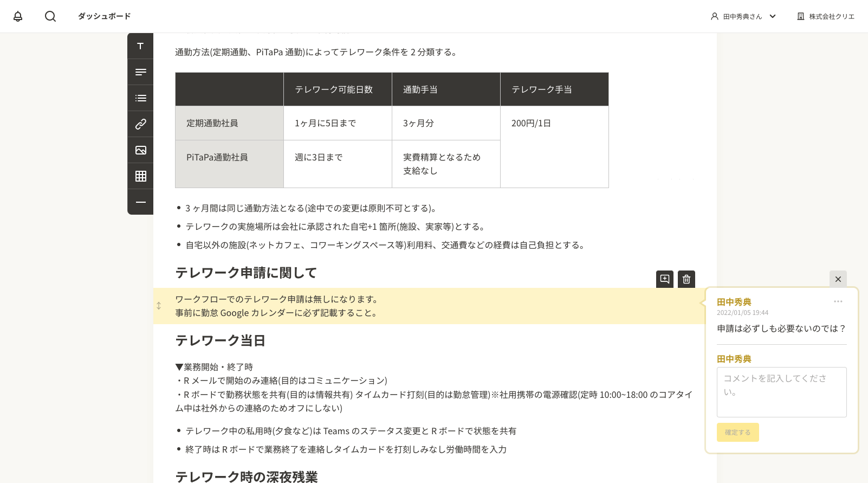The width and height of the screenshot is (868, 483).
Task: Click the comment text 申請は必ずしも必要ないのでは？
Action: pos(781,329)
